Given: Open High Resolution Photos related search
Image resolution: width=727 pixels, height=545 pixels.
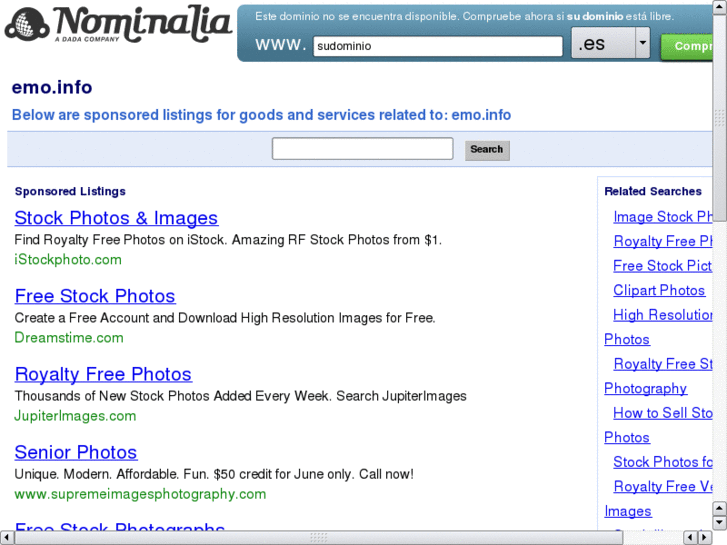Looking at the screenshot, I should pos(663,315).
